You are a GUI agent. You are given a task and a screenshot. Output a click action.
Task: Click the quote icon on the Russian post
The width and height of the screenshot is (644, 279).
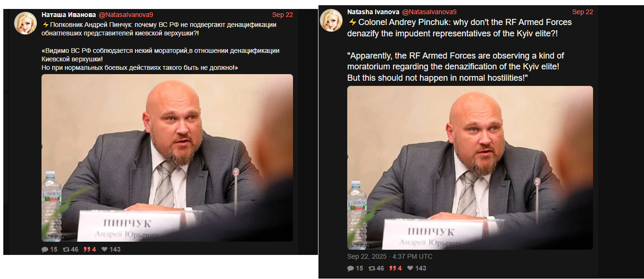click(x=87, y=249)
